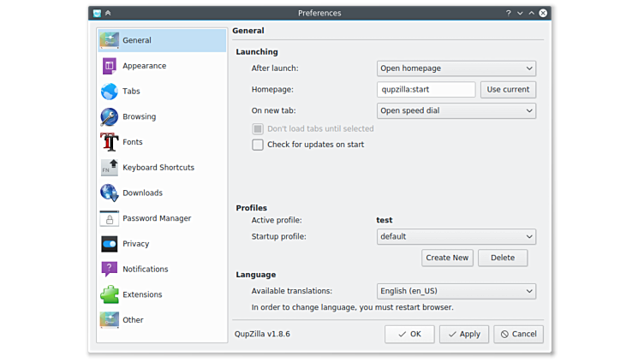The height and width of the screenshot is (362, 644).
Task: Expand the After launch dropdown
Action: (x=456, y=68)
